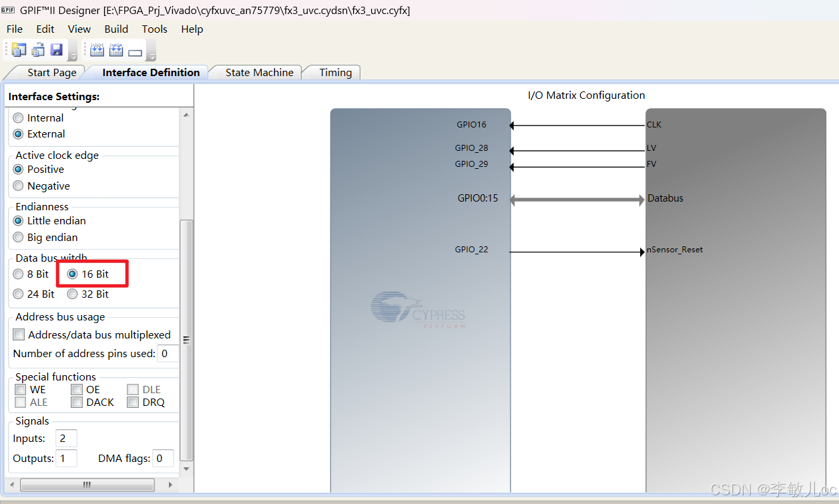Click the Open Project toolbar icon
The height and width of the screenshot is (504, 839).
point(38,50)
